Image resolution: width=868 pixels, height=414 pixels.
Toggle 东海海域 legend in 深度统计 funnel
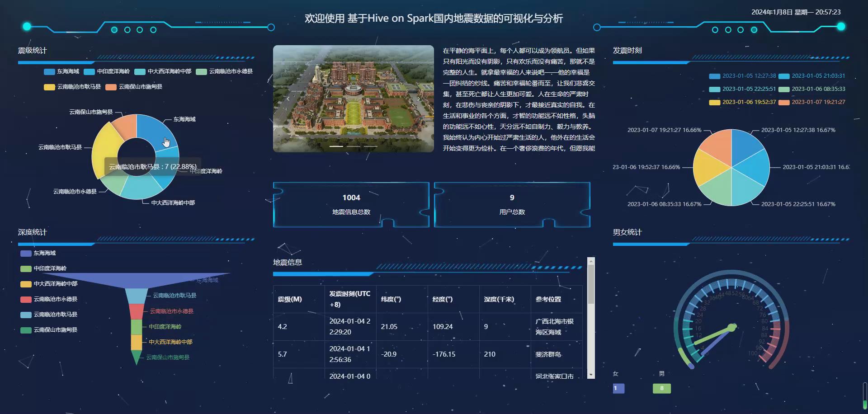tap(38, 253)
